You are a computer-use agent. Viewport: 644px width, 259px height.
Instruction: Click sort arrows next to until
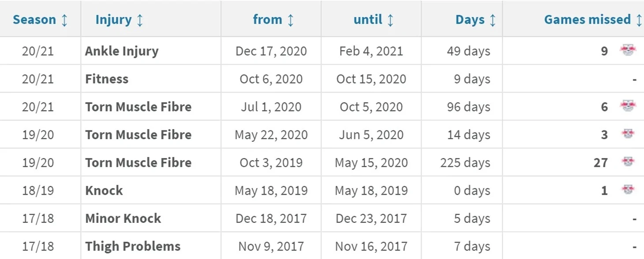(x=390, y=20)
